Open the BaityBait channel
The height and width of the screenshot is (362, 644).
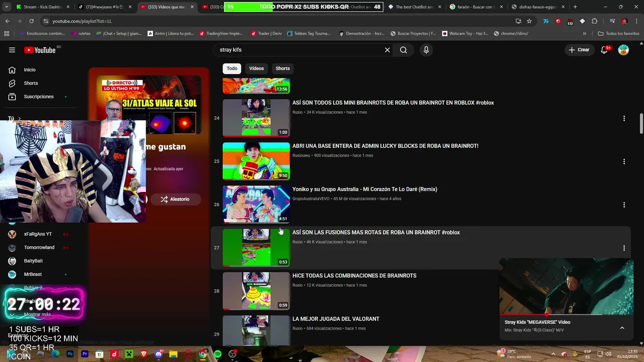33,261
